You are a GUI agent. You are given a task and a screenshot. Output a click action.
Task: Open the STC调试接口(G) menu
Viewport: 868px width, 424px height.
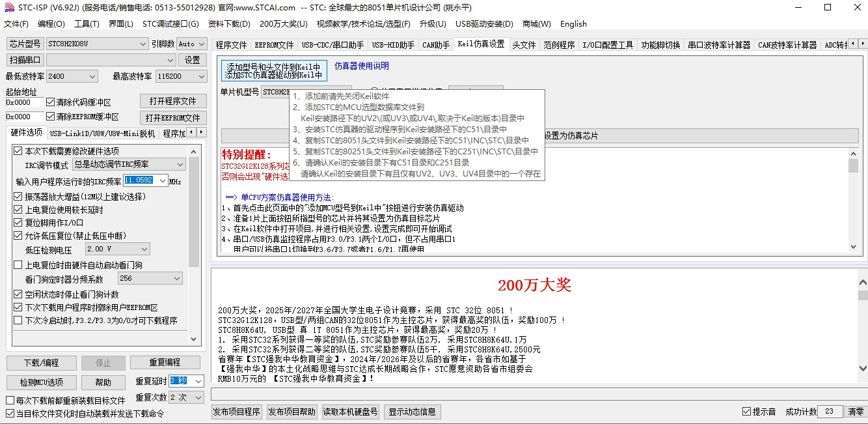coord(170,24)
